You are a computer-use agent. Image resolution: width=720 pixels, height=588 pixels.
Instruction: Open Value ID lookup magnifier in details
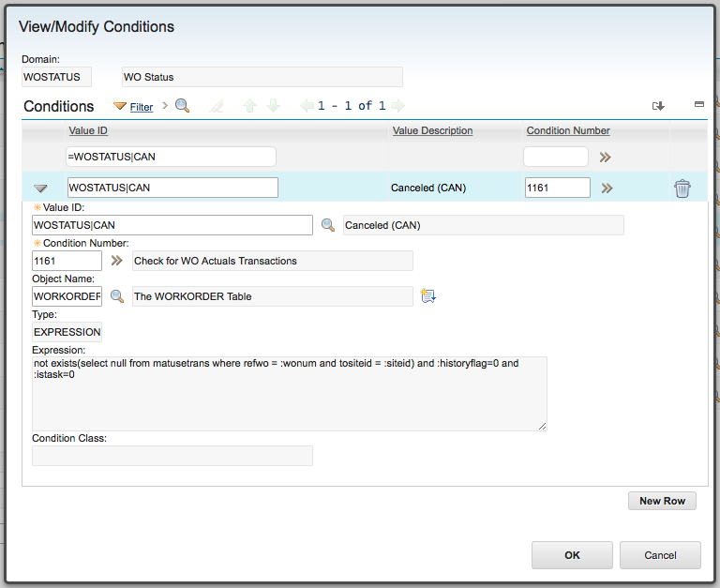click(328, 225)
